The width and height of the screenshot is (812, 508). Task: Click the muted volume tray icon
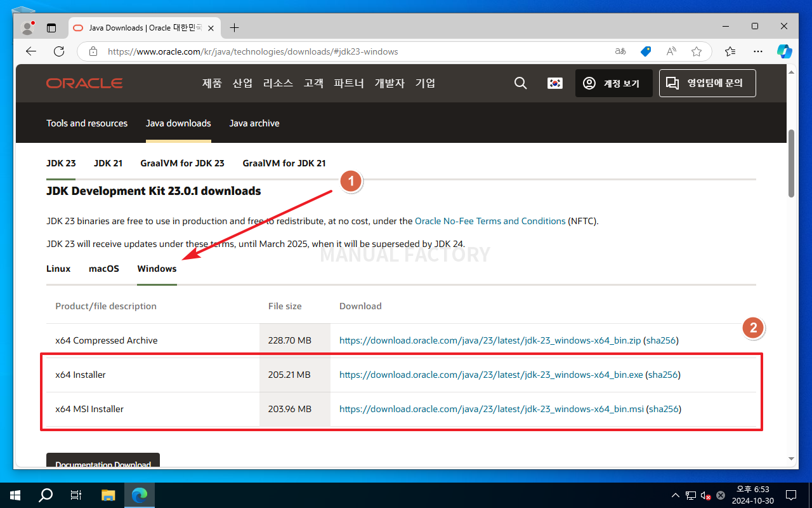(x=705, y=495)
